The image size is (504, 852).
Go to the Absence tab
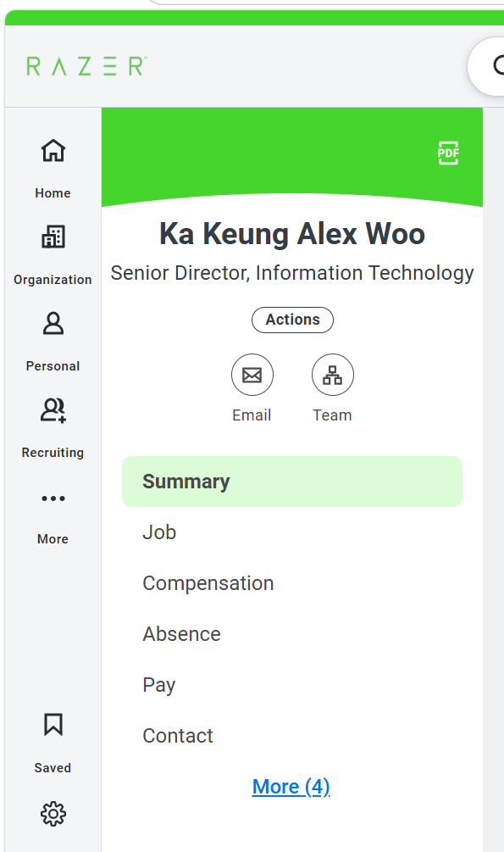(x=292, y=634)
